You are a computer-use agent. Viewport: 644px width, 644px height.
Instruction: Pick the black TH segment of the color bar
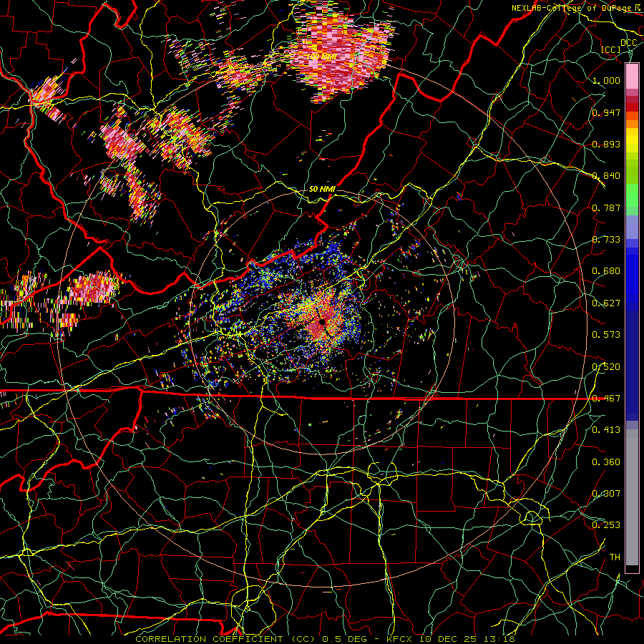point(632,570)
